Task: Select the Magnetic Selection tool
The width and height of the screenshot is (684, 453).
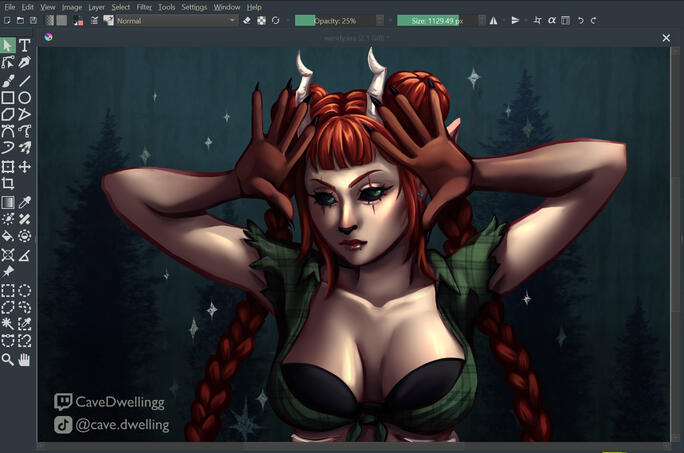Action: click(24, 340)
